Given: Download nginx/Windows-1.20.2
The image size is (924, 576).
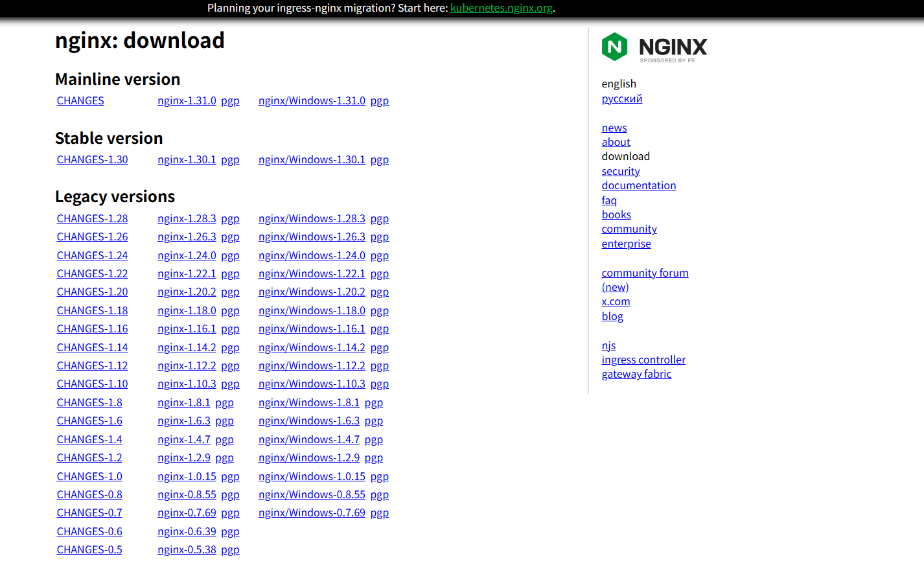Looking at the screenshot, I should [x=312, y=292].
